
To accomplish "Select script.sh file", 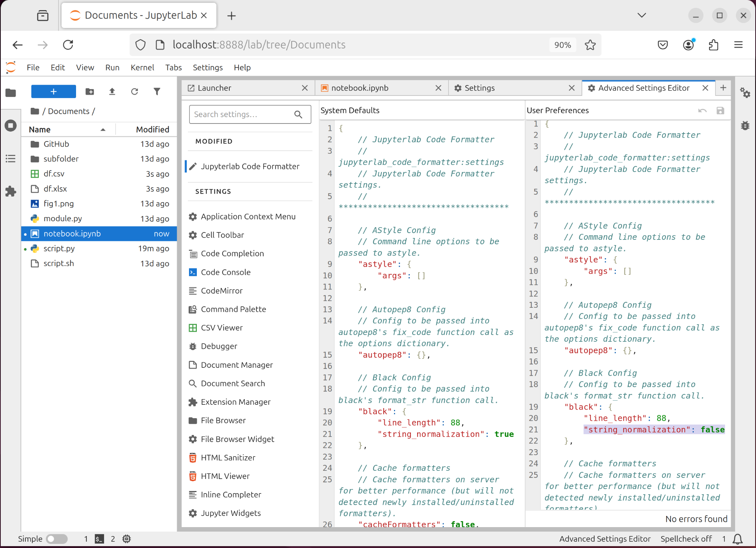I will click(99, 263).
